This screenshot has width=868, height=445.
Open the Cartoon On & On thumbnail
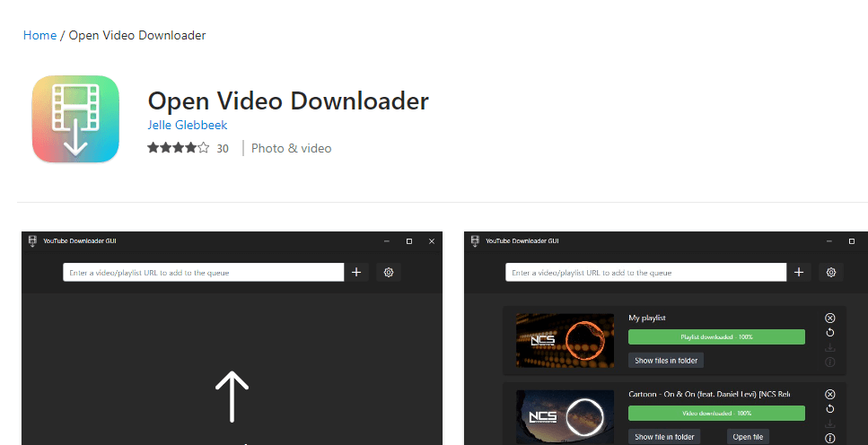[x=565, y=417]
